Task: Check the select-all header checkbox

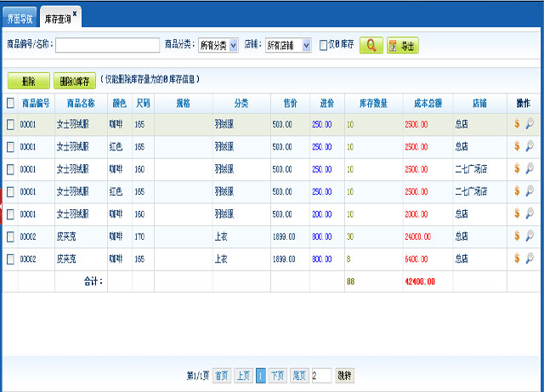Action: pos(10,103)
